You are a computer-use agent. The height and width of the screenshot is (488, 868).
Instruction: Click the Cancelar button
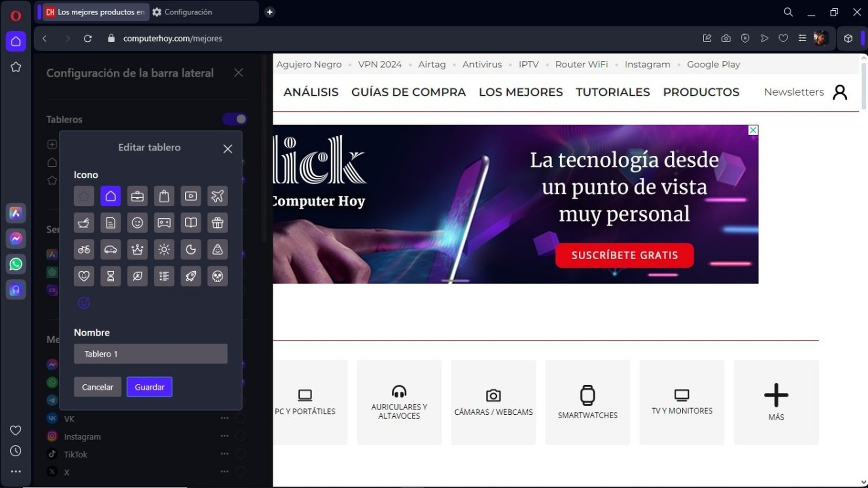pos(97,387)
